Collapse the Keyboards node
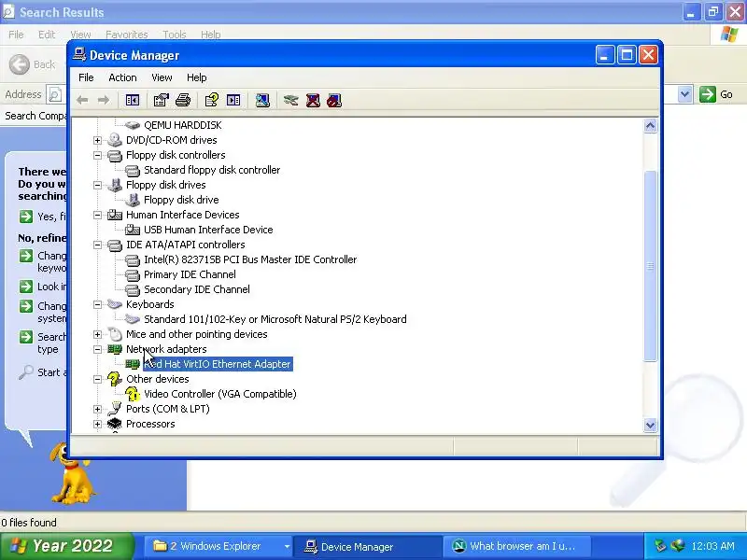 coord(98,305)
